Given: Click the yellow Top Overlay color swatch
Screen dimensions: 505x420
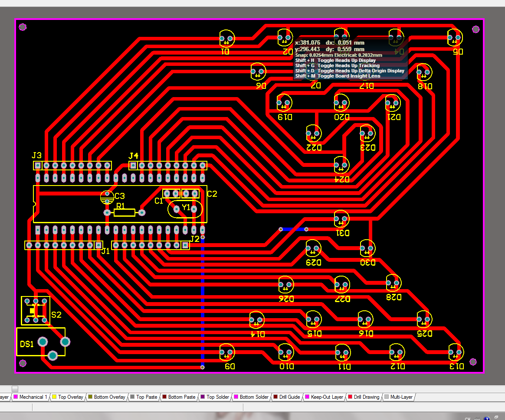Looking at the screenshot, I should (x=54, y=397).
